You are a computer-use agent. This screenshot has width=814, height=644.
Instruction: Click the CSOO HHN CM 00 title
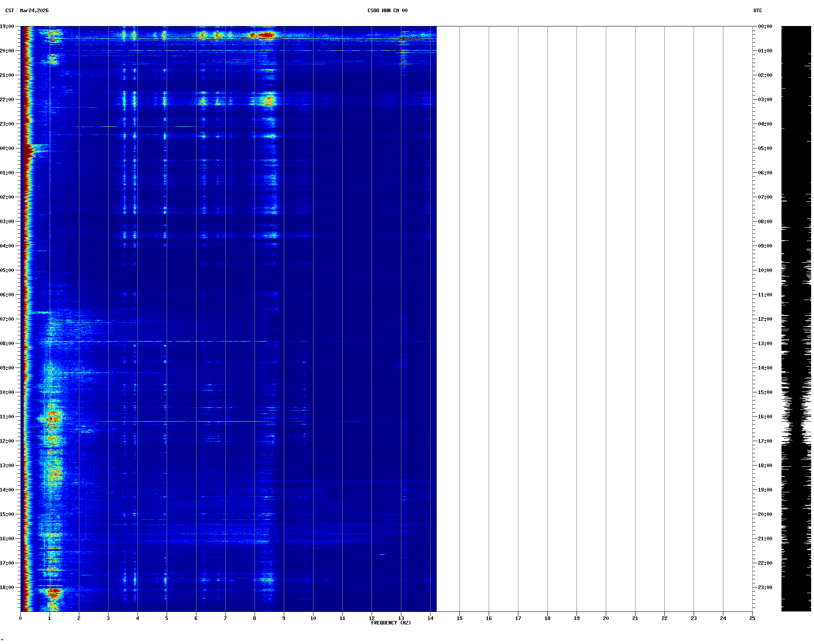[387, 11]
